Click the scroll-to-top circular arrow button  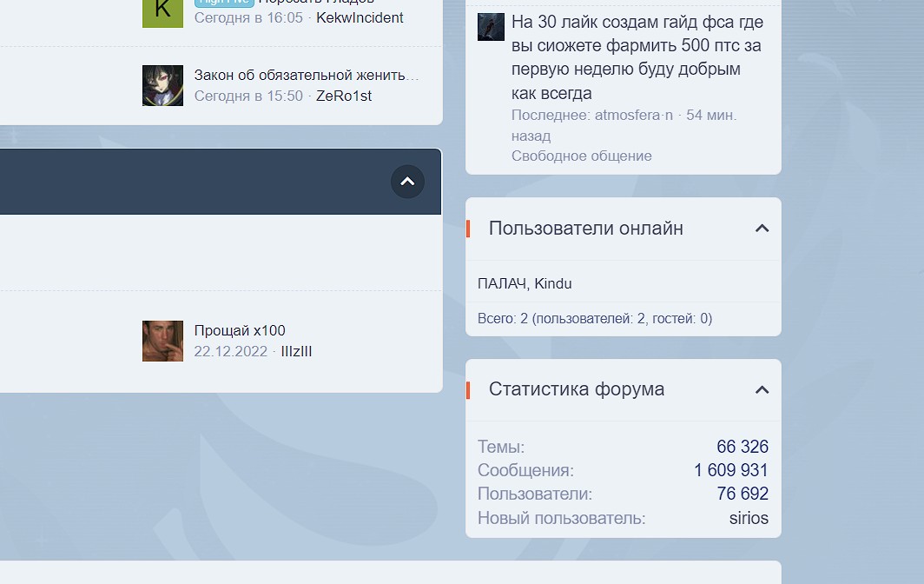(407, 182)
